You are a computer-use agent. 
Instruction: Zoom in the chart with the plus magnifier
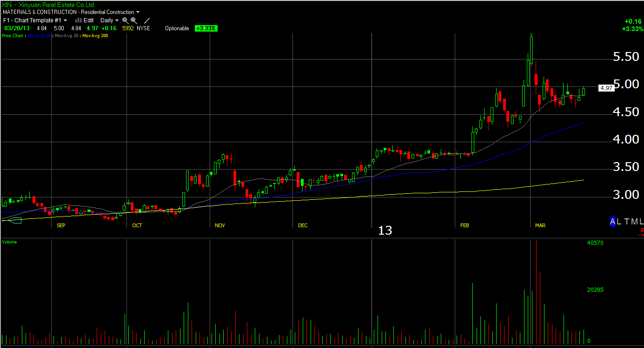click(125, 20)
